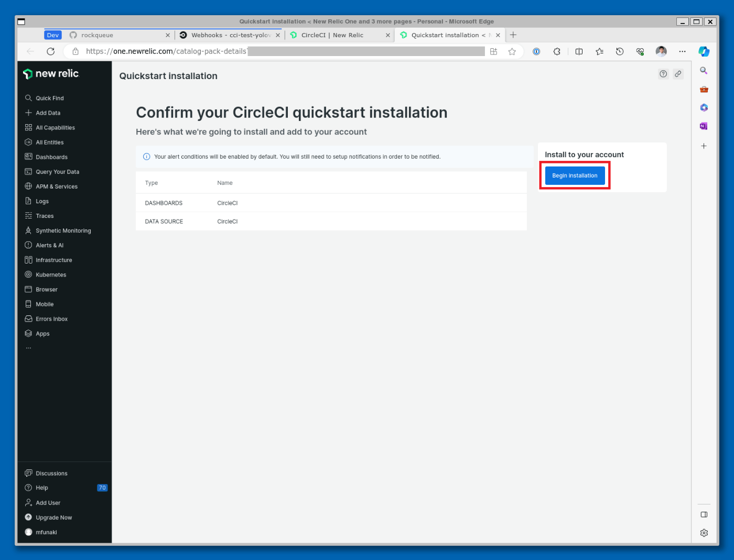Go back to the previous page
Viewport: 734px width, 560px height.
point(30,51)
